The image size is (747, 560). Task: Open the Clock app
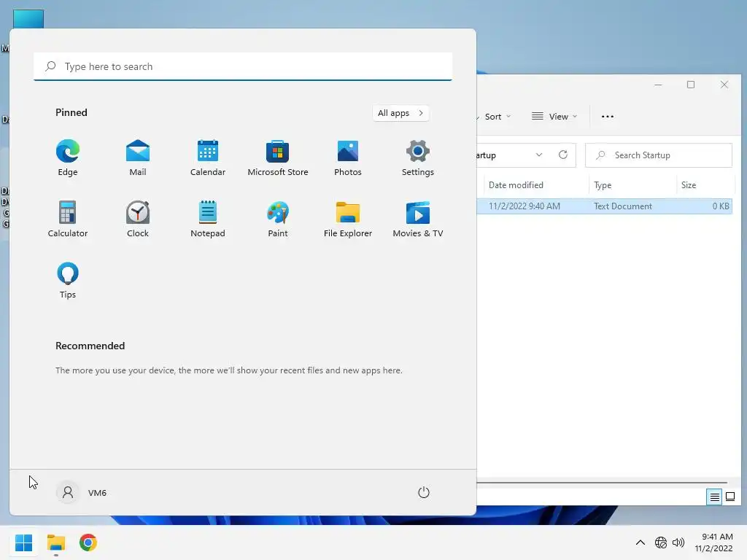[x=138, y=219]
